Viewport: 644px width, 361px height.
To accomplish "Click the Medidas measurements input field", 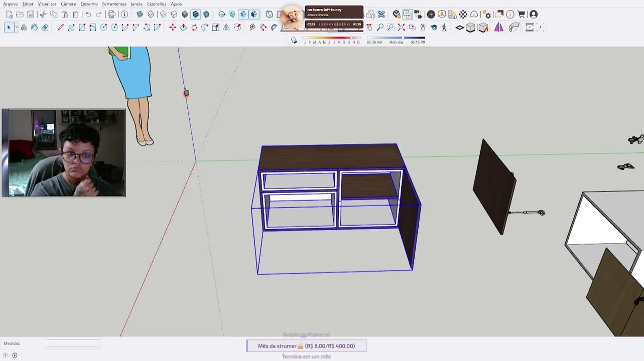I will click(72, 343).
